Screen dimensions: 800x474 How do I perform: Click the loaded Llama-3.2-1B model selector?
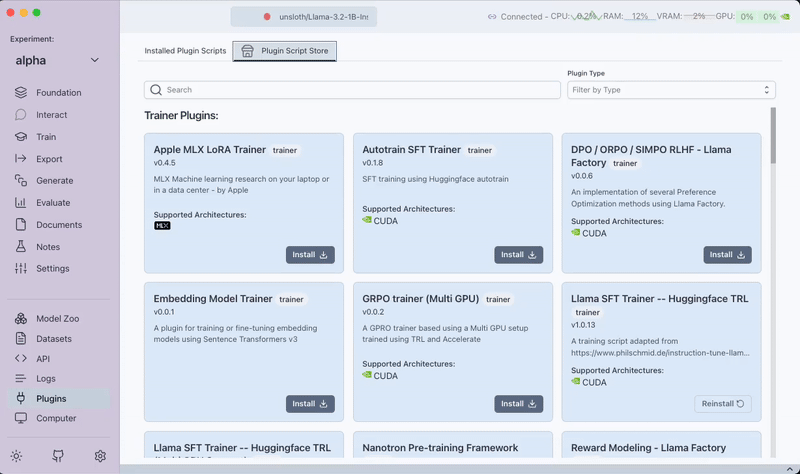tap(304, 17)
